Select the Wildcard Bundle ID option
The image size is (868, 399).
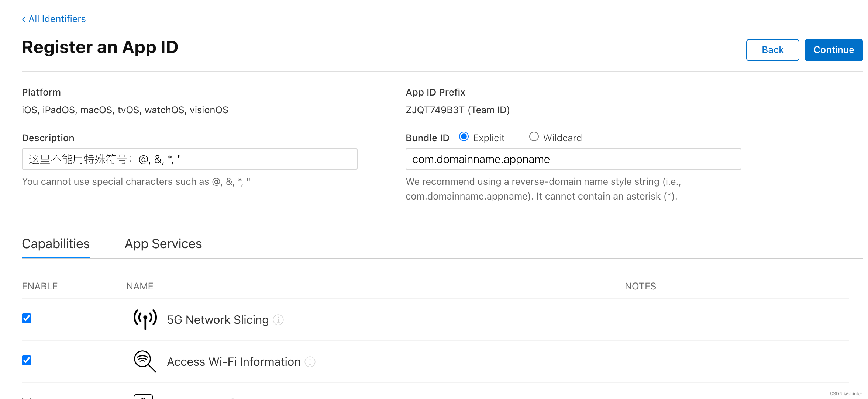point(534,136)
